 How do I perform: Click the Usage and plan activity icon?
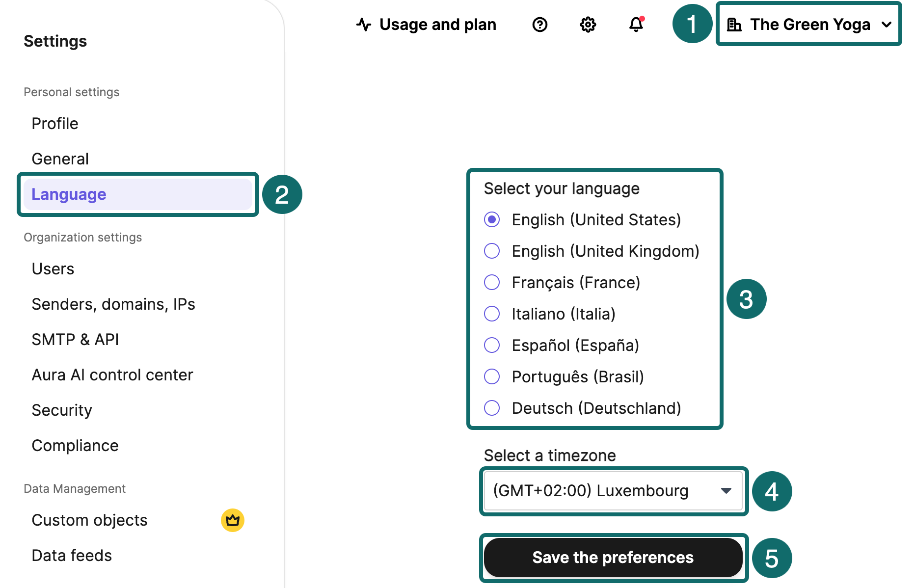364,25
